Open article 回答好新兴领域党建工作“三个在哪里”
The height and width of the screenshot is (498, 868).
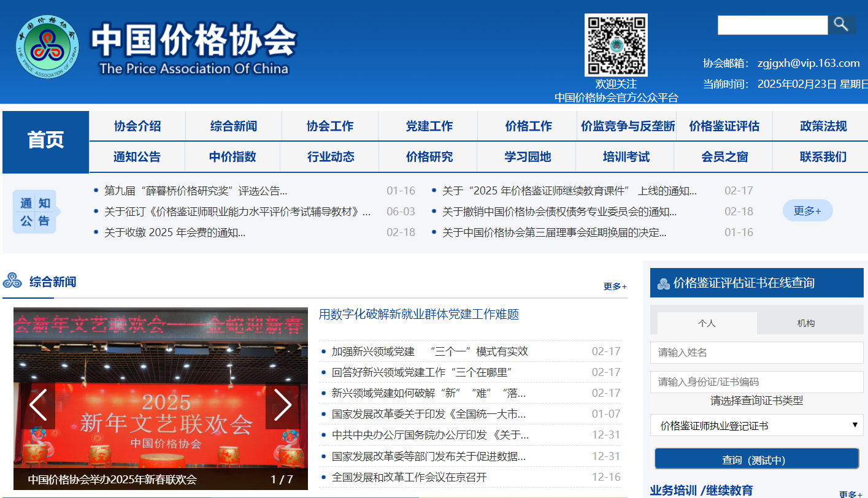point(422,372)
